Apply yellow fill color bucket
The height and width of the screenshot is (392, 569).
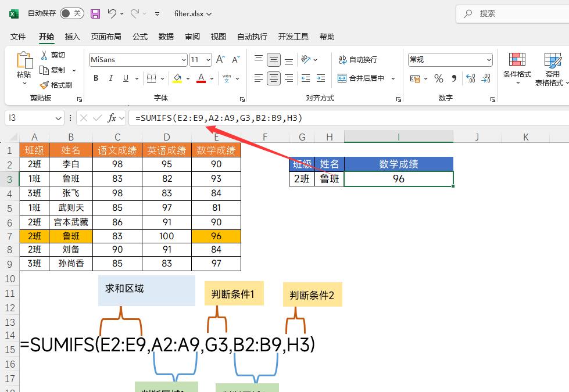point(177,78)
